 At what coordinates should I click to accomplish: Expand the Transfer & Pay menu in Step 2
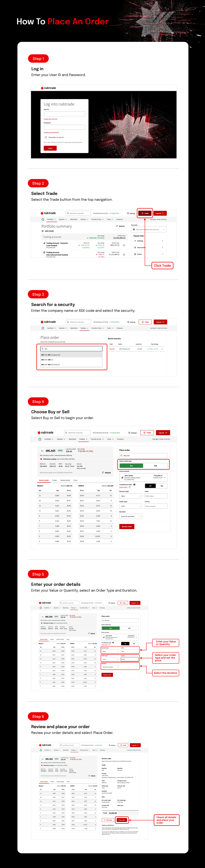click(x=97, y=219)
